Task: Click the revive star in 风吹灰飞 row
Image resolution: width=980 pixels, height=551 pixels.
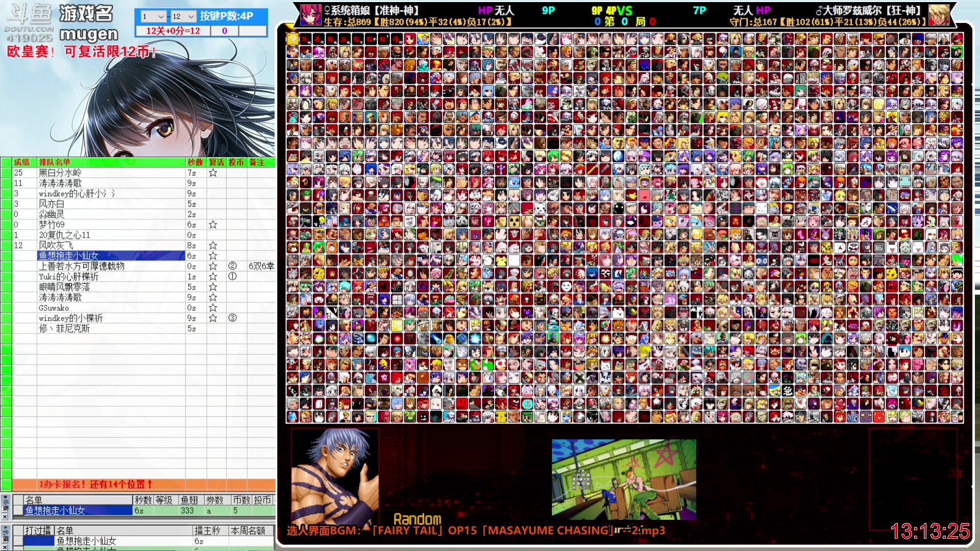Action: [213, 246]
